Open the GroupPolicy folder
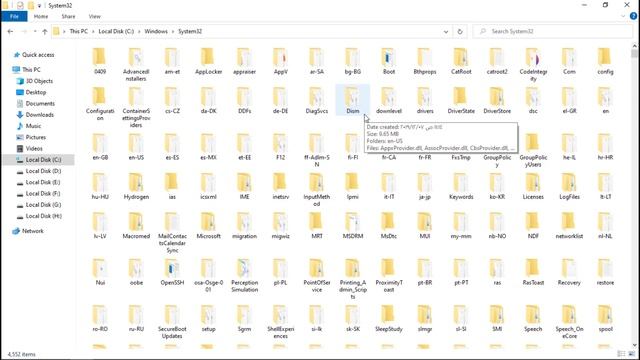This screenshot has height=360, width=640. (497, 150)
